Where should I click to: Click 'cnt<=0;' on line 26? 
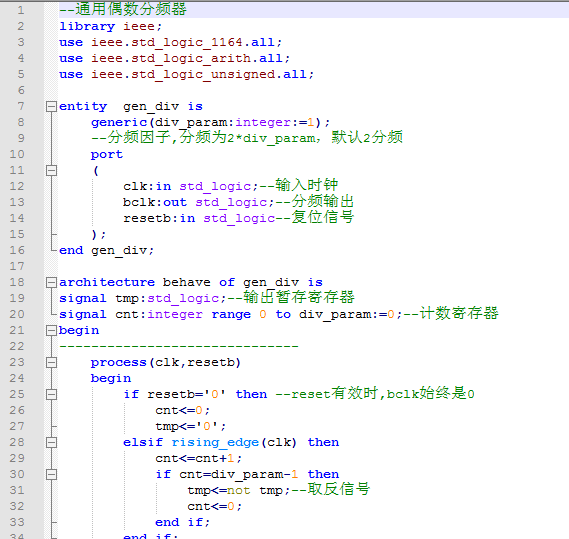point(183,410)
